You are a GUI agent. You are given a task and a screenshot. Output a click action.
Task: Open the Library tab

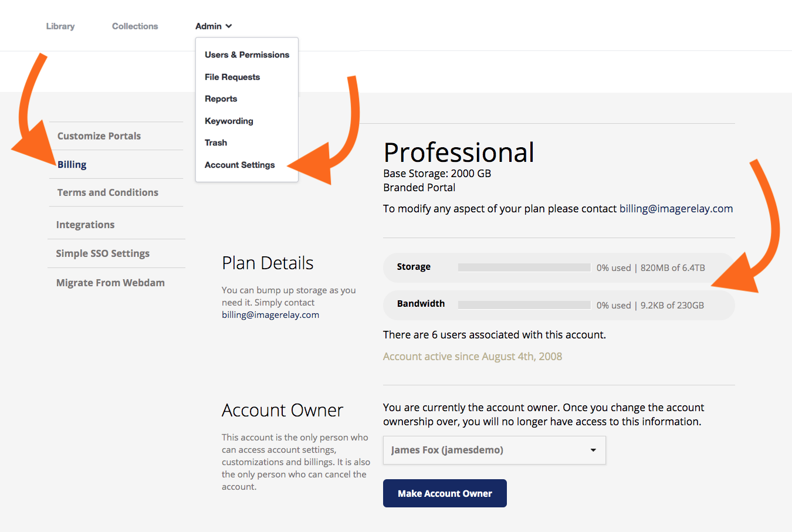coord(60,26)
